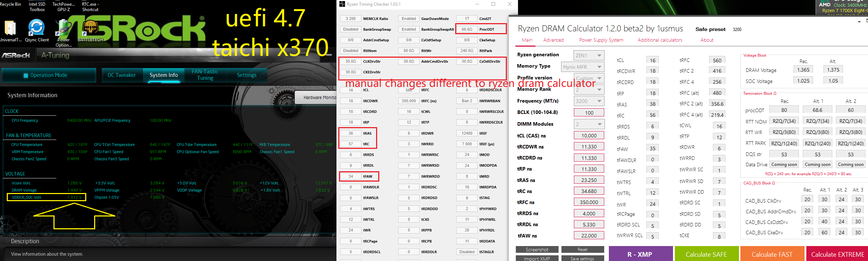Open the Advanced tab in DRAM Calculator
Image resolution: width=868 pixels, height=261 pixels.
point(553,40)
